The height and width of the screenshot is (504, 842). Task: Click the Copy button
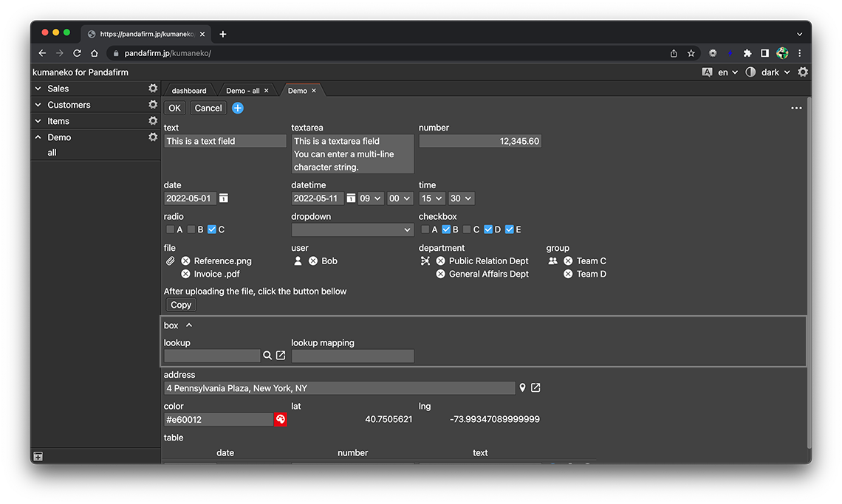click(x=181, y=305)
